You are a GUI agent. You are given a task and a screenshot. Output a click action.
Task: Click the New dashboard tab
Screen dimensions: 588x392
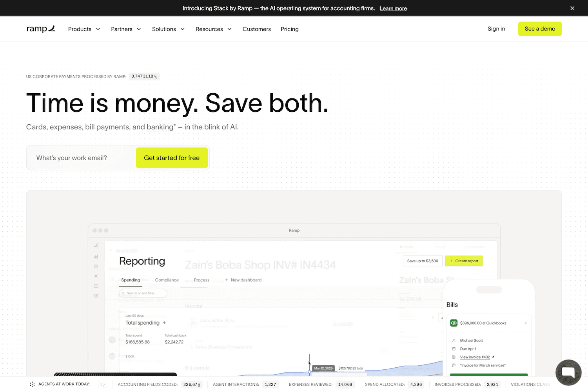(x=243, y=280)
